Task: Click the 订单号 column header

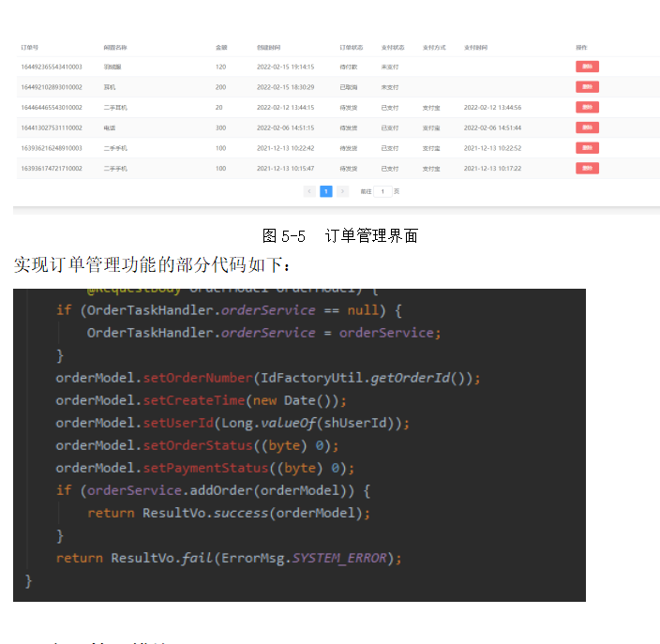Action: tap(29, 48)
